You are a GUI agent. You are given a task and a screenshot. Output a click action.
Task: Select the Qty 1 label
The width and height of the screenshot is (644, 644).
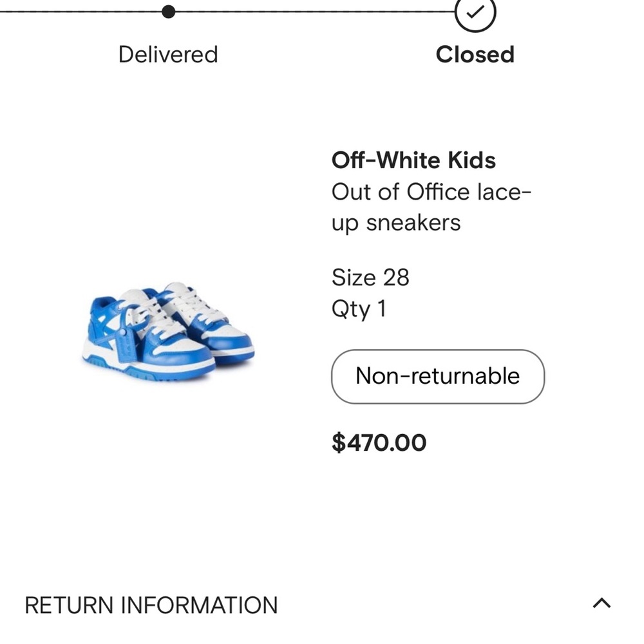(359, 308)
